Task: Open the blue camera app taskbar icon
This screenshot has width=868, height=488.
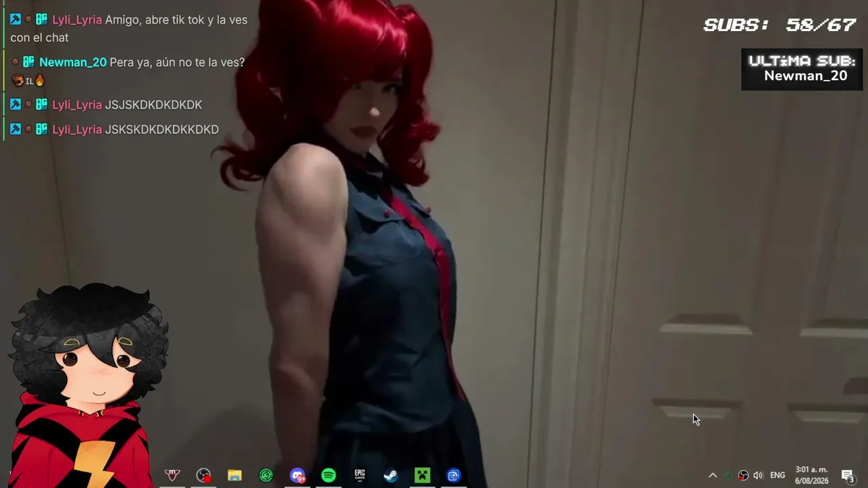Action: [454, 476]
